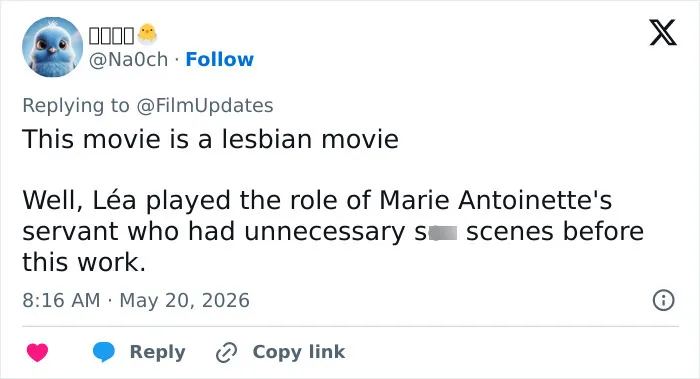The height and width of the screenshot is (379, 700).
Task: Open the @Na0ch handle profile
Action: (x=128, y=59)
